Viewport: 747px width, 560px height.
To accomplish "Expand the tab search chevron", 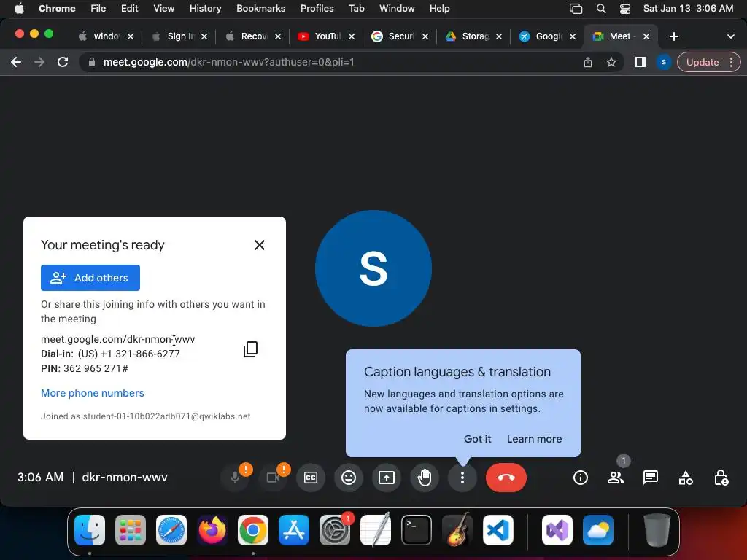I will [x=730, y=36].
